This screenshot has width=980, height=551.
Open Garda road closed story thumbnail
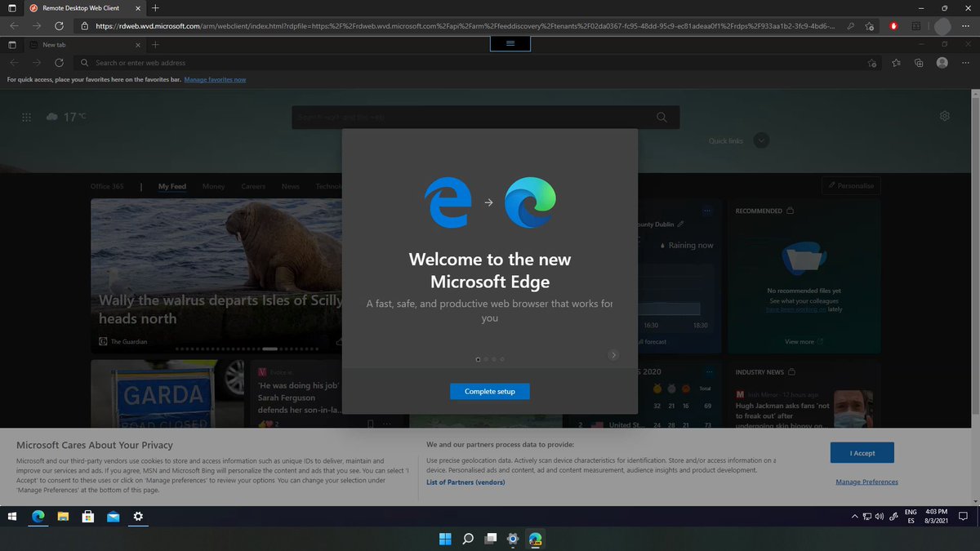point(167,394)
